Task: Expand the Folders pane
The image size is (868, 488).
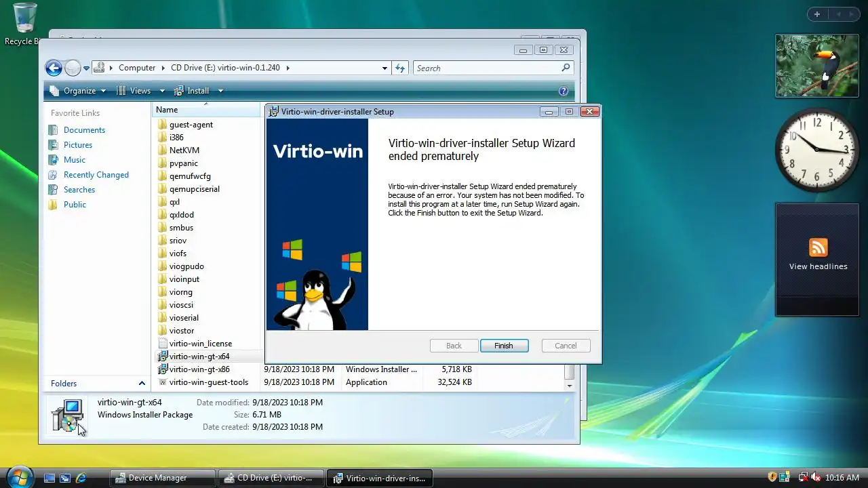Action: (98, 384)
